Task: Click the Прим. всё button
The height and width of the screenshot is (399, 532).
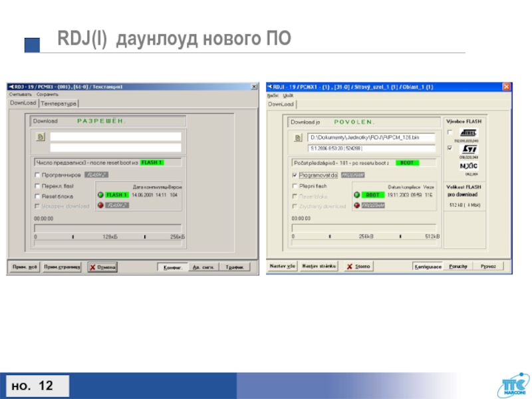Action: click(x=25, y=267)
